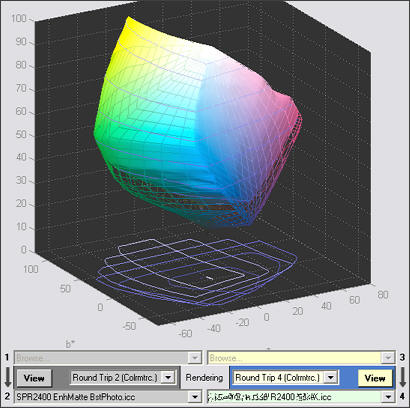Click the 30 tick on the vertical axis
Image resolution: width=410 pixels, height=408 pixels.
coord(21,180)
